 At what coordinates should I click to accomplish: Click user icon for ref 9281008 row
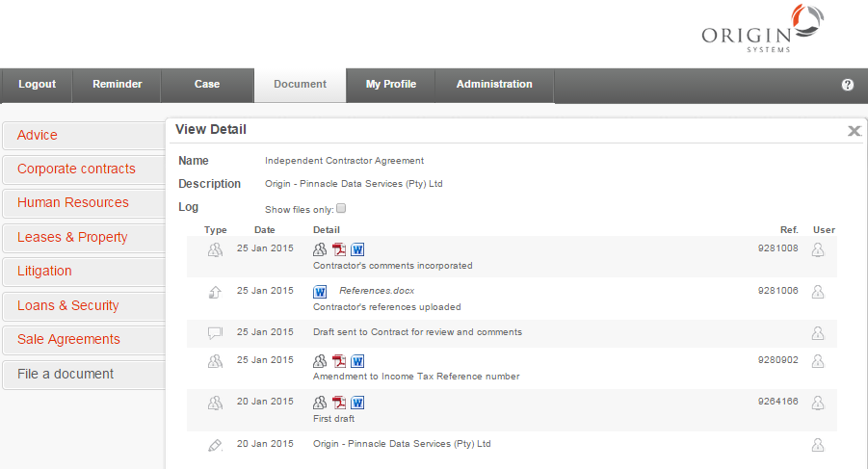[818, 250]
